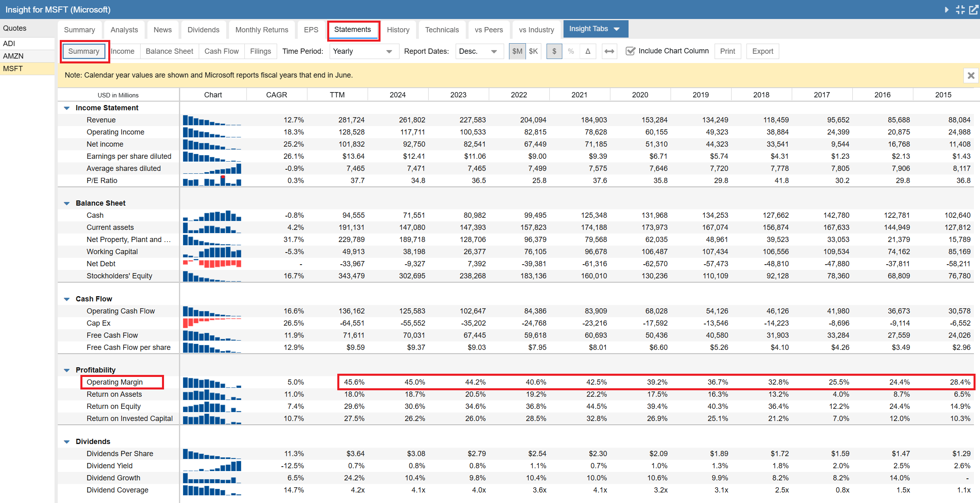Viewport: 980px width, 503px height.
Task: Switch to delta change view icon
Action: [x=588, y=51]
